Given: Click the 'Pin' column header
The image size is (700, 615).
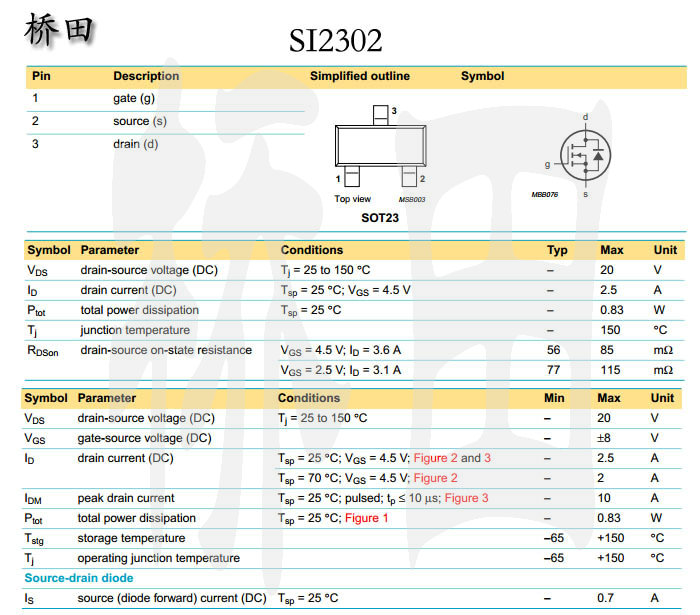Looking at the screenshot, I should tap(41, 76).
